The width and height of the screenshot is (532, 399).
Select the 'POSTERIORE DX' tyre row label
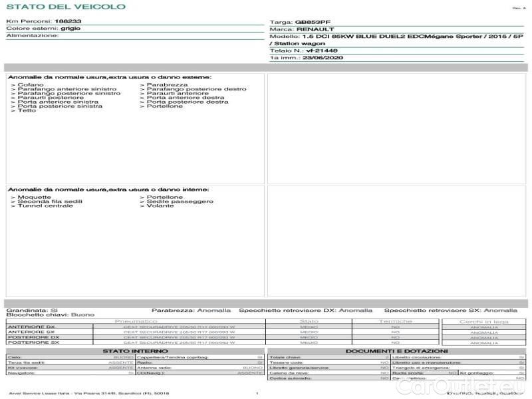[x=34, y=337]
